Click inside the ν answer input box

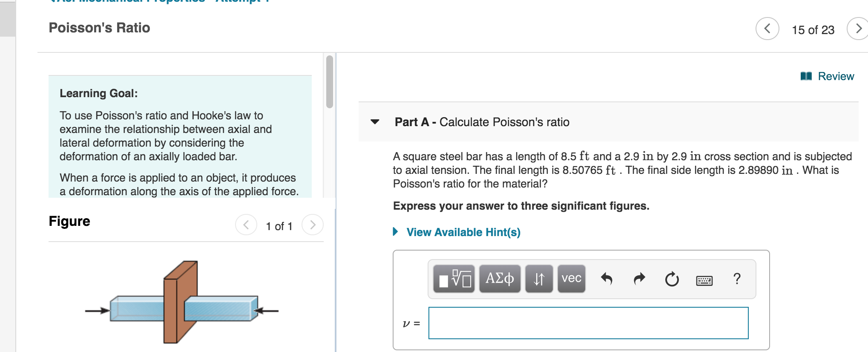588,323
